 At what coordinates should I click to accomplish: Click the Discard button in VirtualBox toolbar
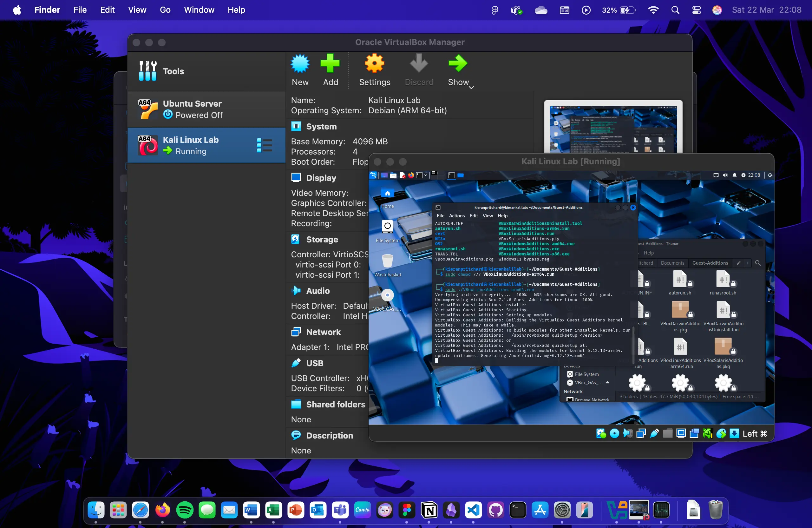pyautogui.click(x=419, y=70)
